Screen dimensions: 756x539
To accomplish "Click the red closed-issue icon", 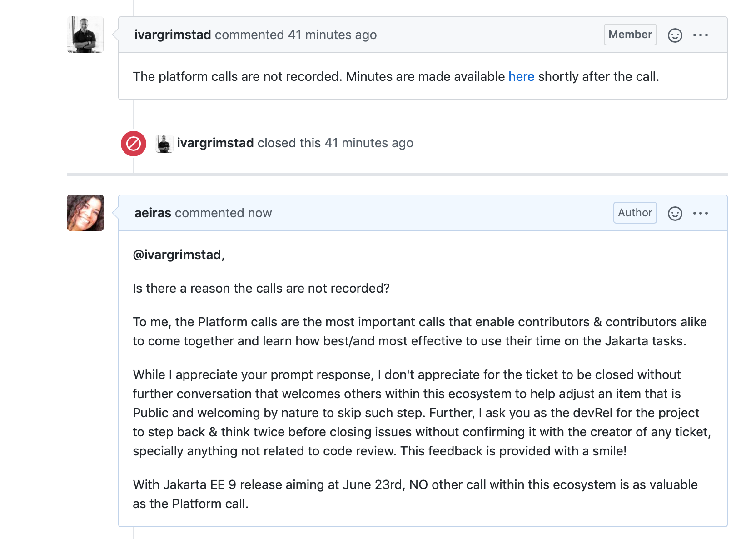I will (x=133, y=144).
